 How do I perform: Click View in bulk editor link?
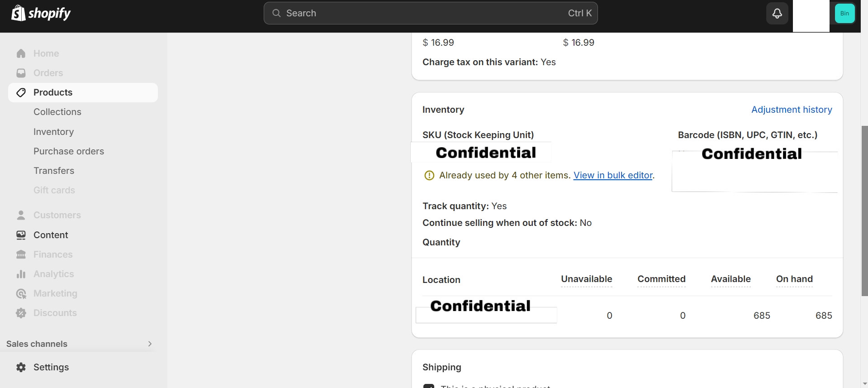[x=613, y=175]
